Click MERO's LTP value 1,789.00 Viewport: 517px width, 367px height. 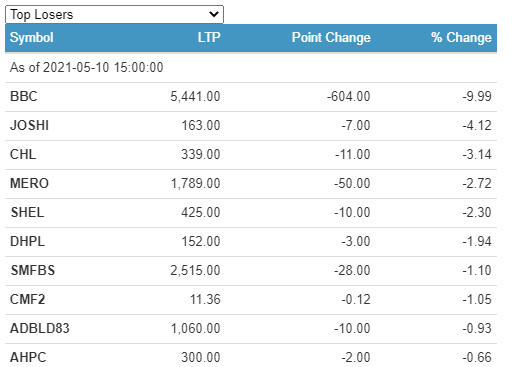tap(196, 183)
